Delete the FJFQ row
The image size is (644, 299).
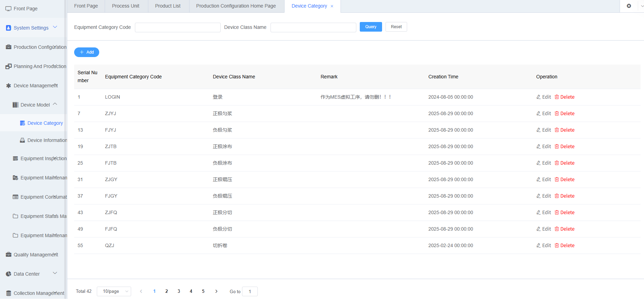click(565, 229)
